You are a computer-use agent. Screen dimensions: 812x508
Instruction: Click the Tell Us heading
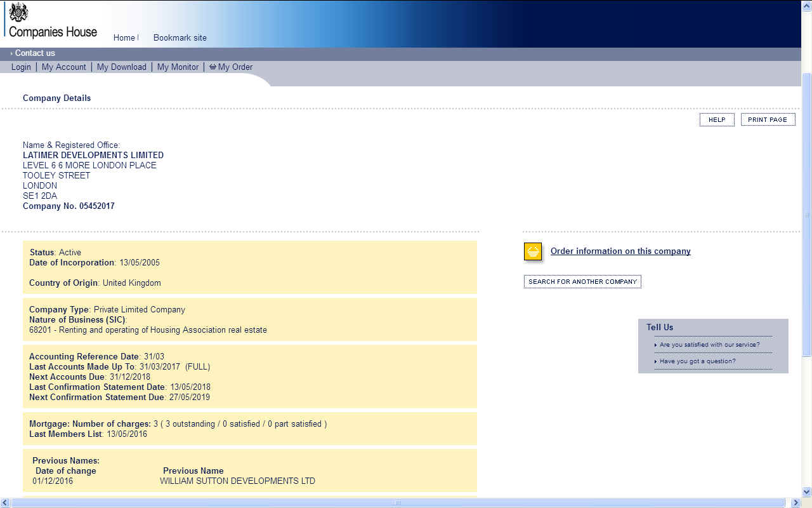[x=660, y=328]
